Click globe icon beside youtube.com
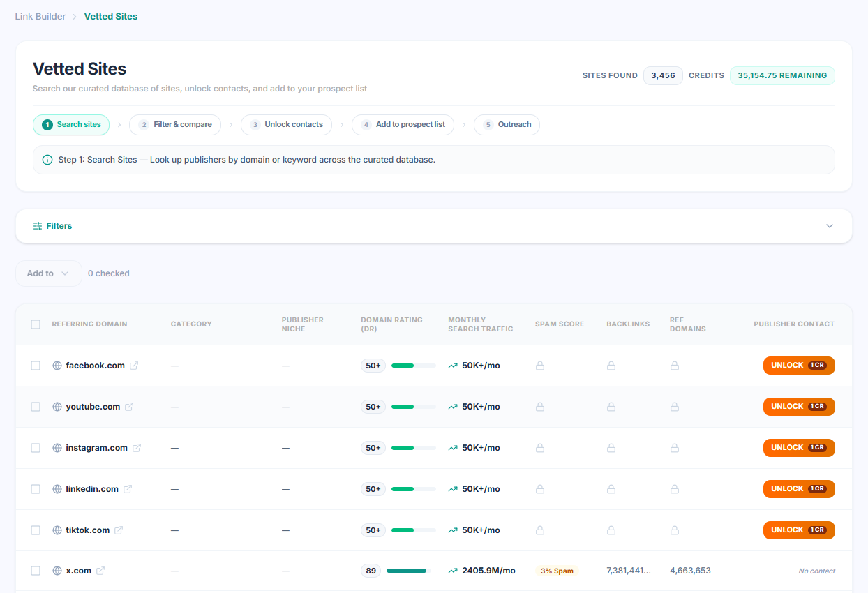This screenshot has width=868, height=593. 57,407
